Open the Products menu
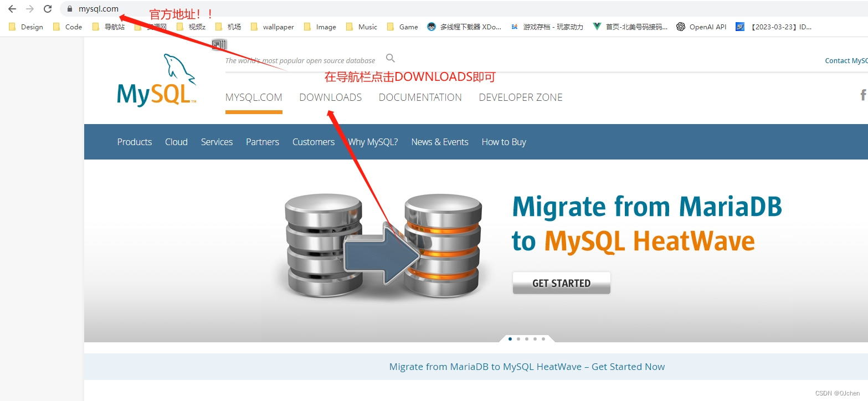This screenshot has width=868, height=401. [x=135, y=142]
